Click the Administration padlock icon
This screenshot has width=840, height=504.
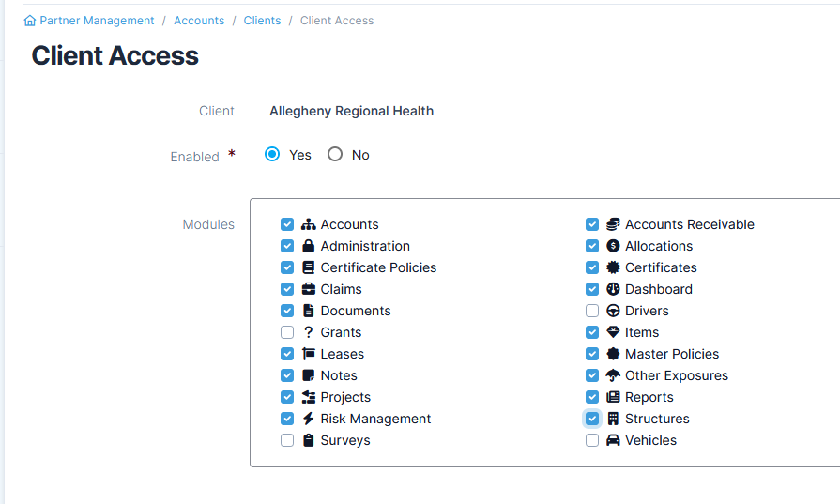click(309, 246)
